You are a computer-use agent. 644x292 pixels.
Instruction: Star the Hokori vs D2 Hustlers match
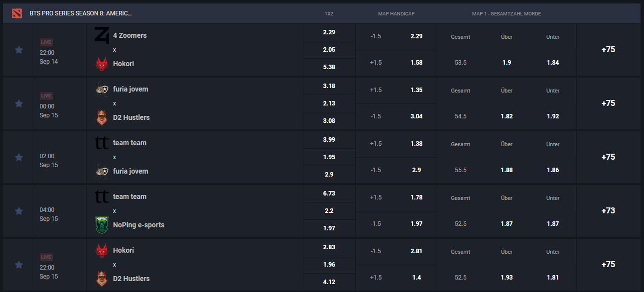[19, 265]
